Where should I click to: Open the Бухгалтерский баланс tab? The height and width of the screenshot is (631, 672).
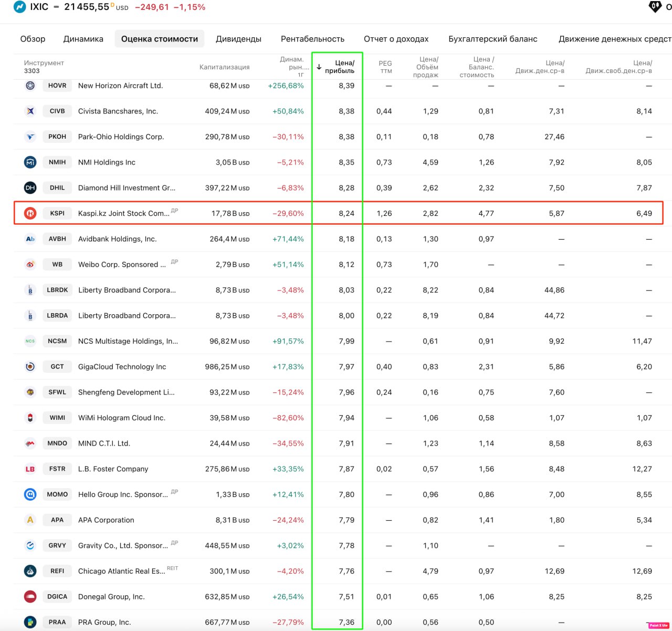(x=492, y=39)
